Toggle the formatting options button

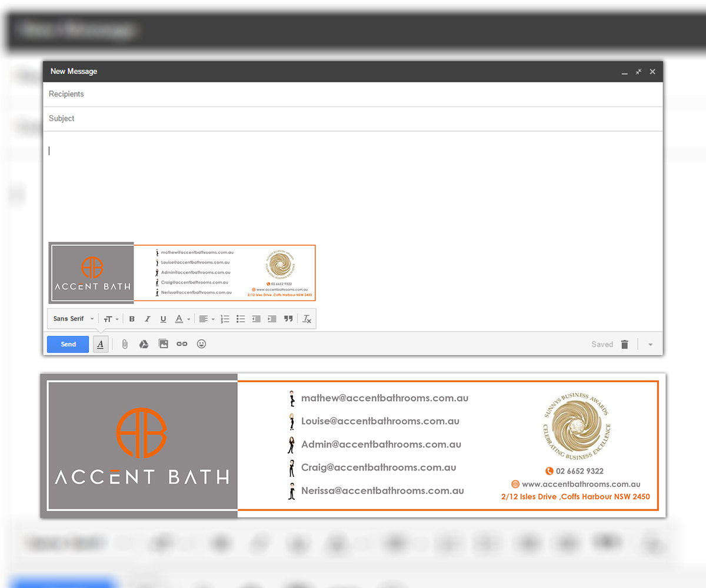[101, 345]
